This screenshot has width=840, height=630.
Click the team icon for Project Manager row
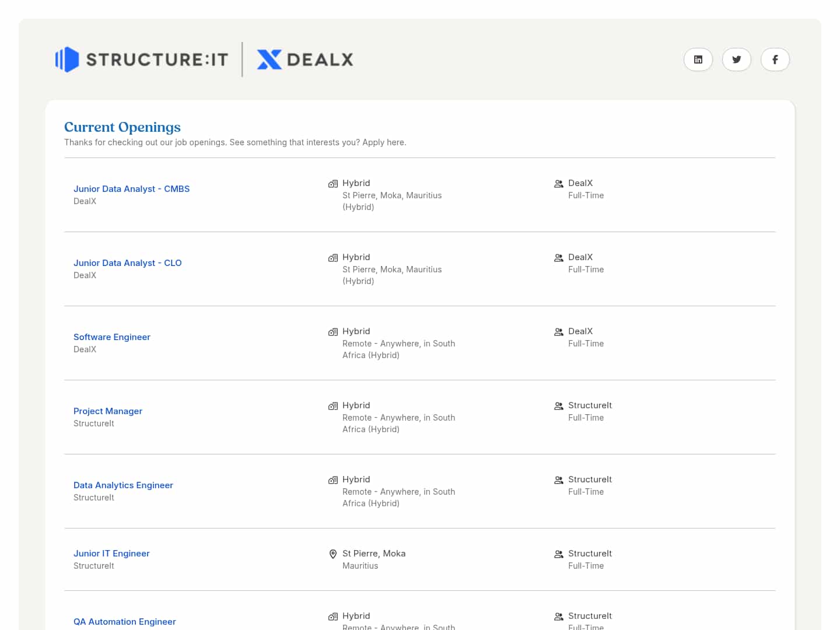coord(559,406)
